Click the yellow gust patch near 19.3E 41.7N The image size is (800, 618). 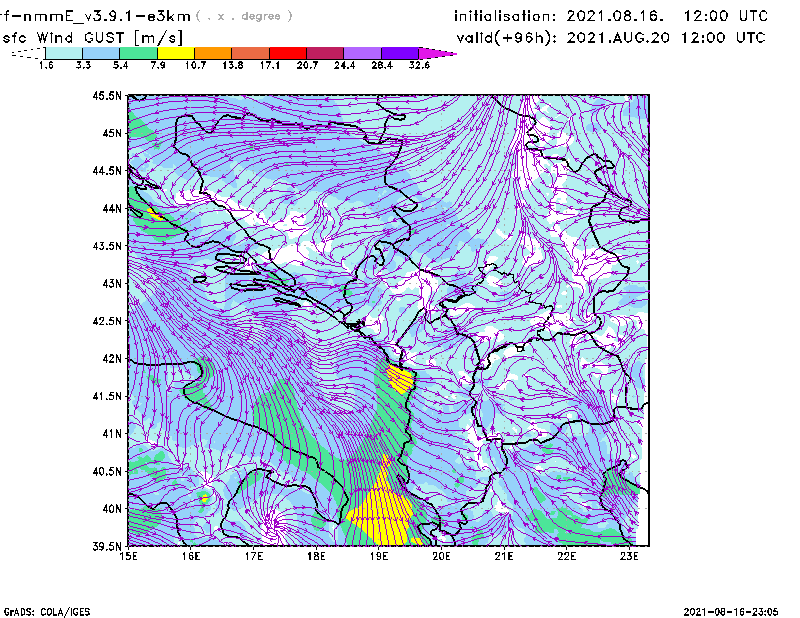(400, 380)
